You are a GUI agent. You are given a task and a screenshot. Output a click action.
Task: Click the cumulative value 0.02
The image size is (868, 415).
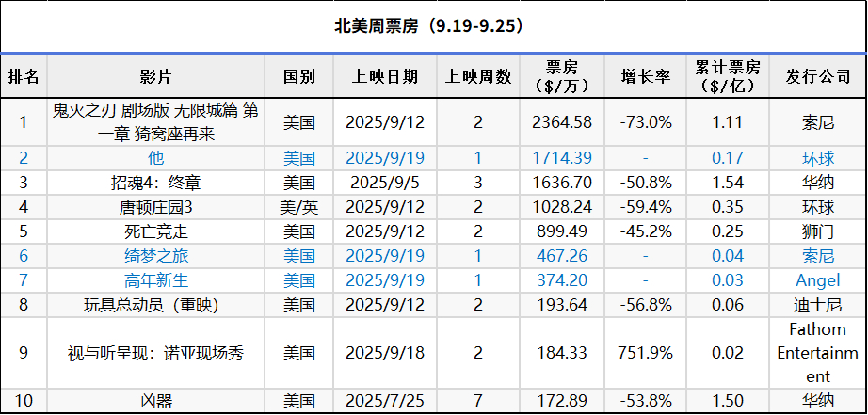tap(728, 353)
